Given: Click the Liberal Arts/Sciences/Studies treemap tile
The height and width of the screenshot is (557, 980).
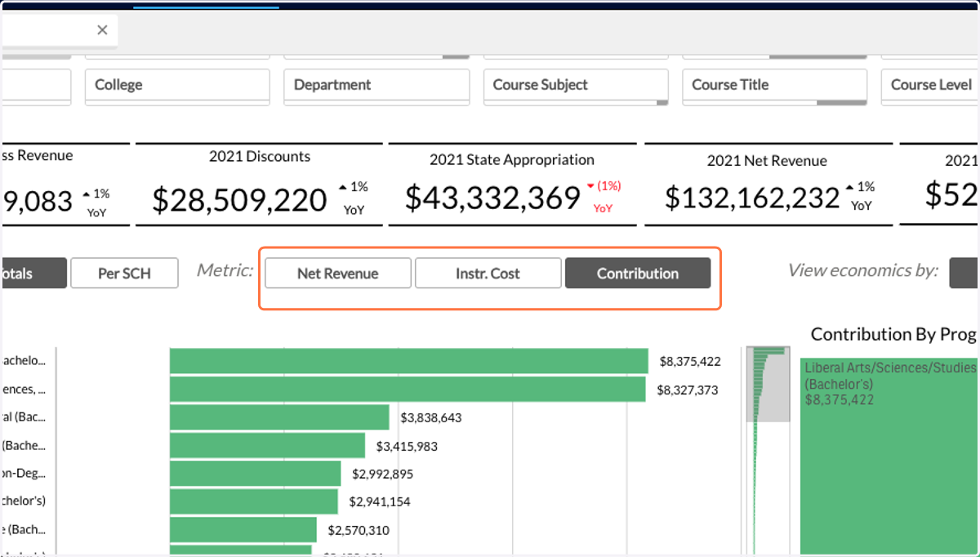Looking at the screenshot, I should pyautogui.click(x=890, y=456).
